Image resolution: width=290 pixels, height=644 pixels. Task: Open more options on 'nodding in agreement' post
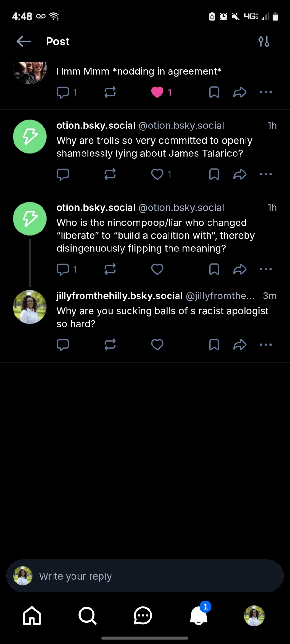tap(266, 92)
